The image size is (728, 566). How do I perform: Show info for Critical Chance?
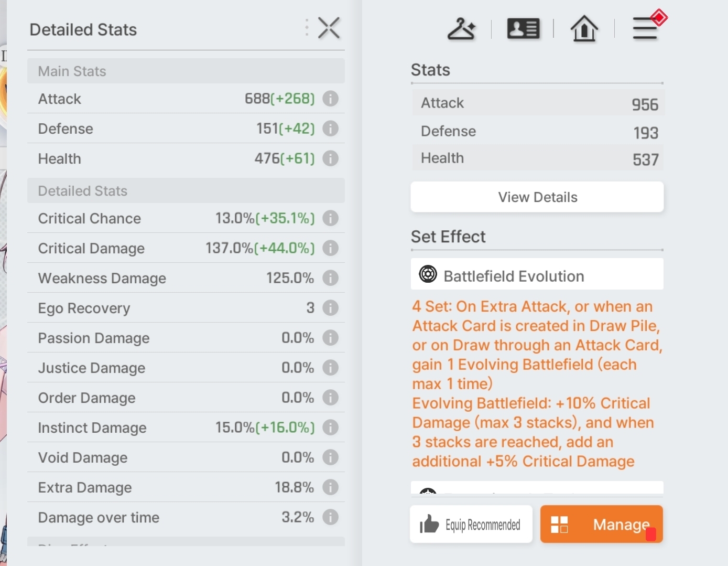click(330, 218)
